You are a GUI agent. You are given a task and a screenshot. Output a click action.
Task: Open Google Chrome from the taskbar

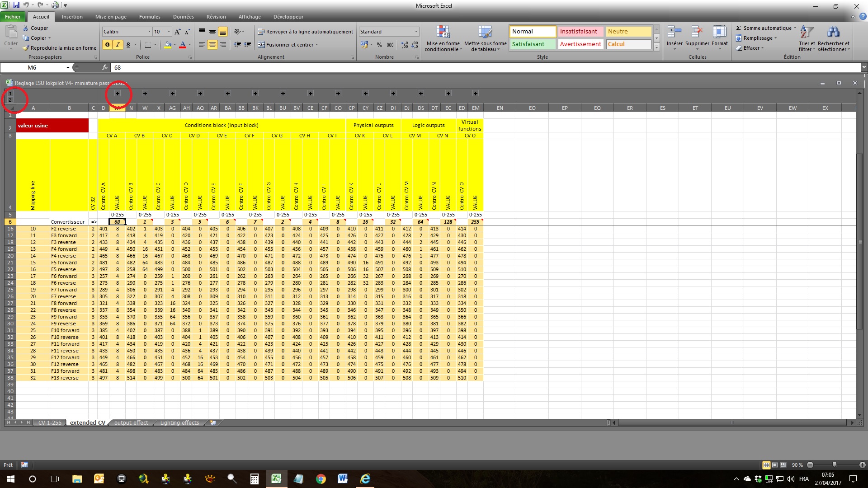(321, 479)
